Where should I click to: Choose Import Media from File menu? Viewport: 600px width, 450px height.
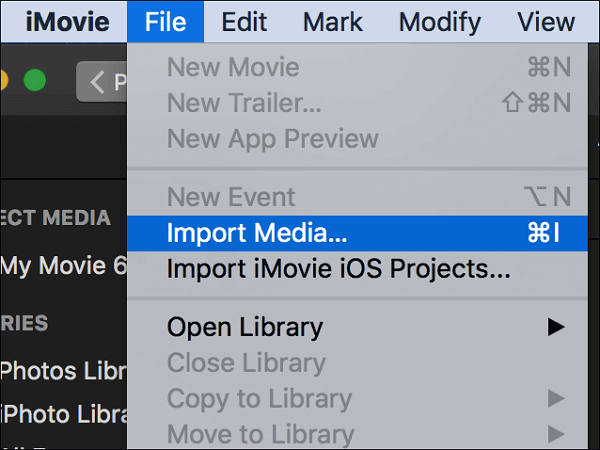click(257, 233)
